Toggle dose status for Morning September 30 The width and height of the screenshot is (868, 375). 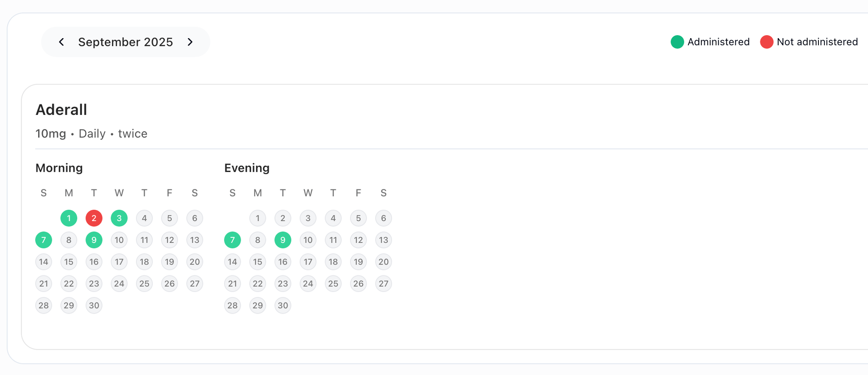pyautogui.click(x=94, y=305)
